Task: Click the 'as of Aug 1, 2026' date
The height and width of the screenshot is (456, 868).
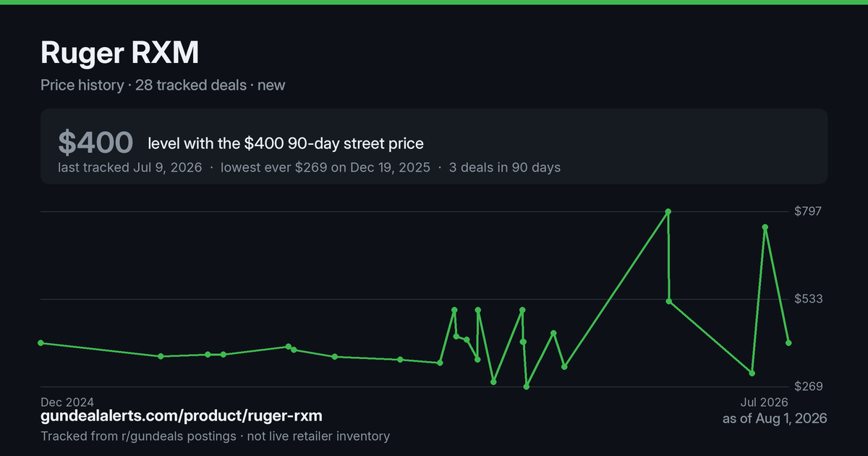Action: click(775, 418)
